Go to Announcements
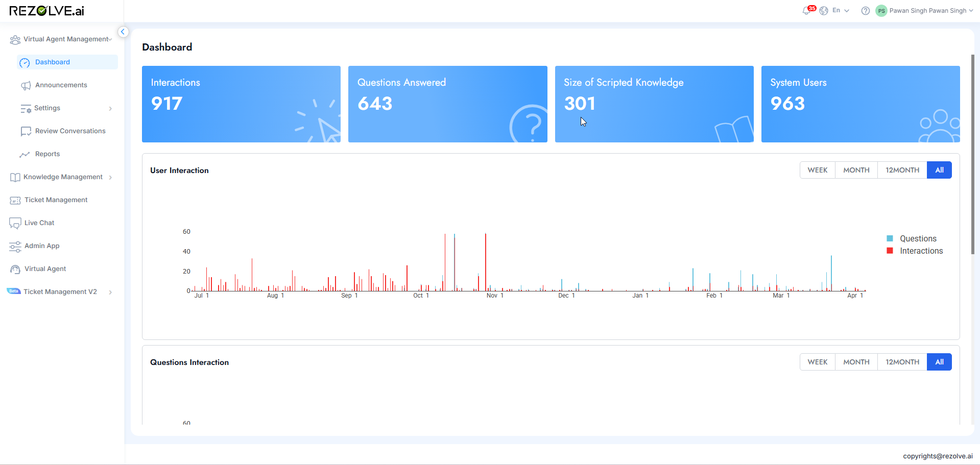 point(61,85)
